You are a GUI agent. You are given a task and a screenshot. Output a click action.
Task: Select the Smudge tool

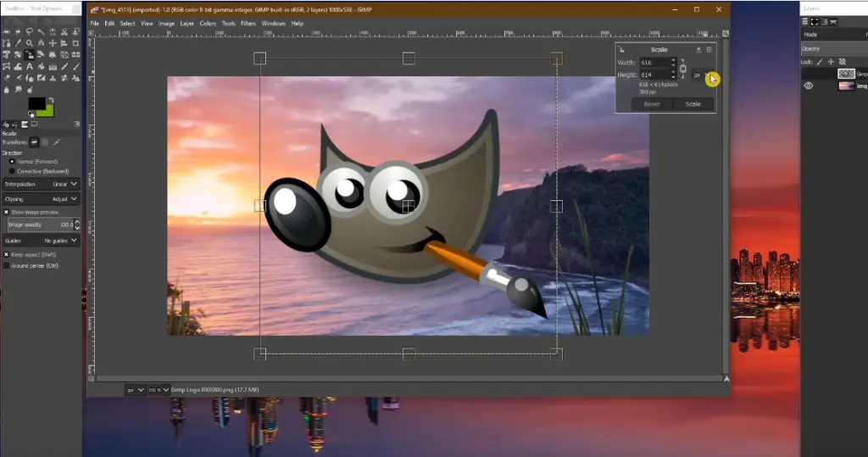coord(18,90)
